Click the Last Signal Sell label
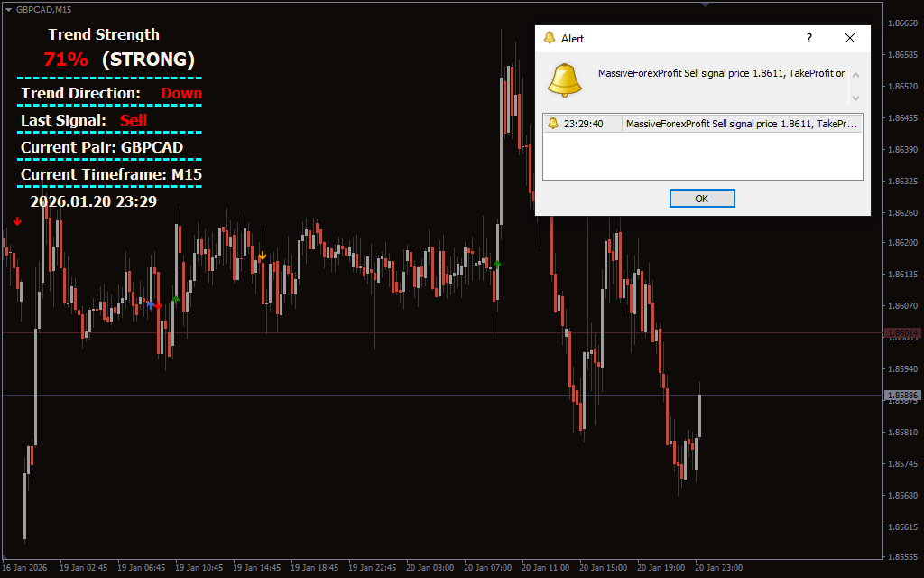The image size is (924, 578). [x=84, y=120]
